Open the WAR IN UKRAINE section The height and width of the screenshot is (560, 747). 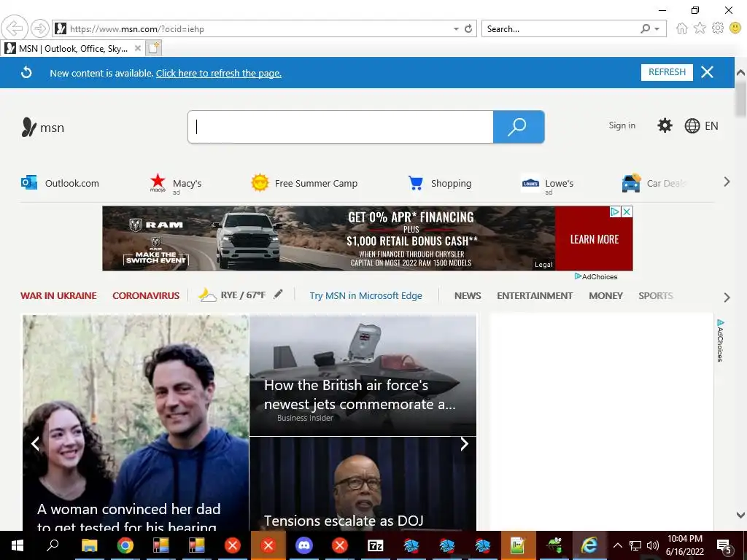click(x=58, y=296)
